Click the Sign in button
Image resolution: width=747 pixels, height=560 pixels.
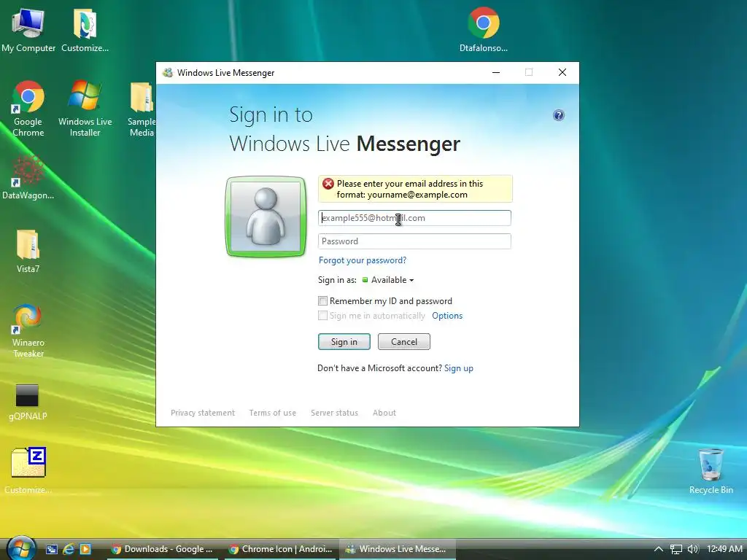coord(344,342)
